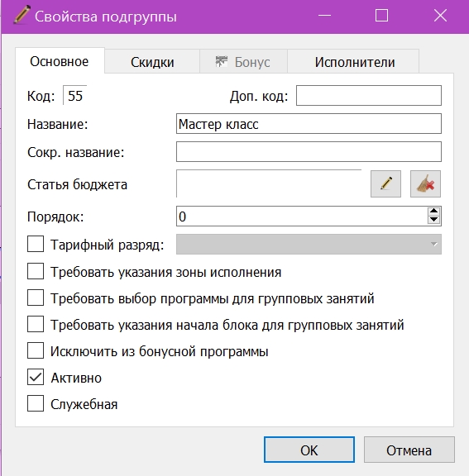Enable the Тарифный разряд checkbox
Viewport: 469px width, 476px height.
click(x=36, y=244)
